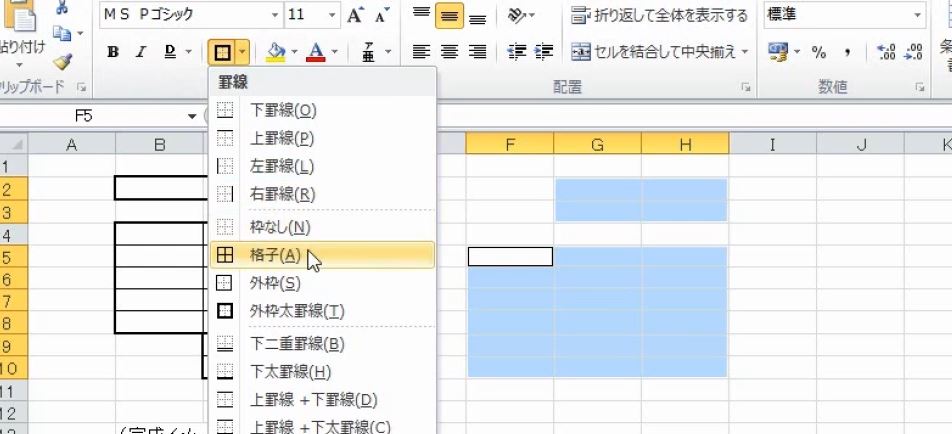Open the Name Box dropdown arrow
The height and width of the screenshot is (434, 952).
pos(192,116)
